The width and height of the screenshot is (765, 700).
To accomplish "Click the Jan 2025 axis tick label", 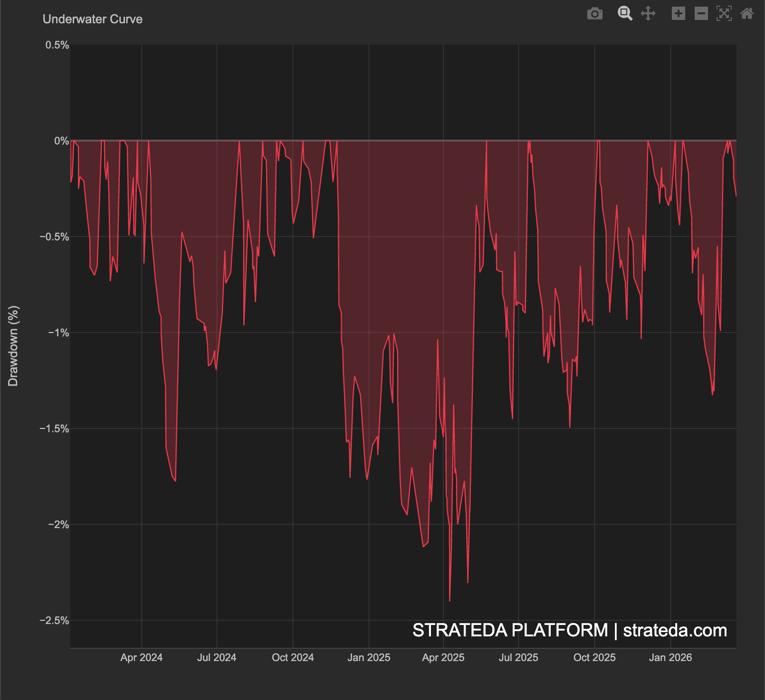I will point(369,658).
